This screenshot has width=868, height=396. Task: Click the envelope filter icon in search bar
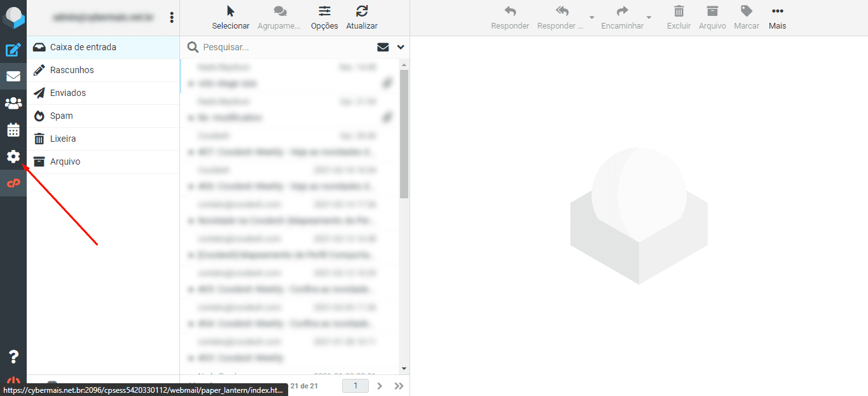click(x=383, y=47)
